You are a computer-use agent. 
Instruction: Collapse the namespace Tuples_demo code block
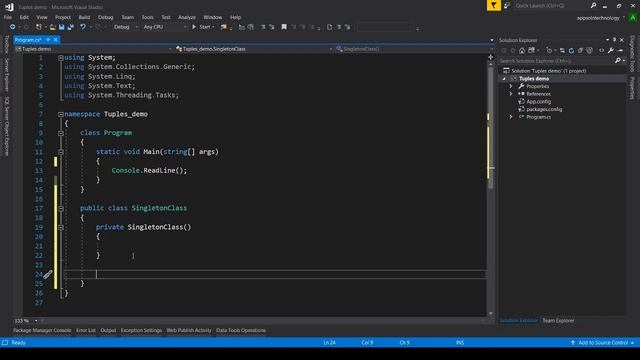point(61,114)
